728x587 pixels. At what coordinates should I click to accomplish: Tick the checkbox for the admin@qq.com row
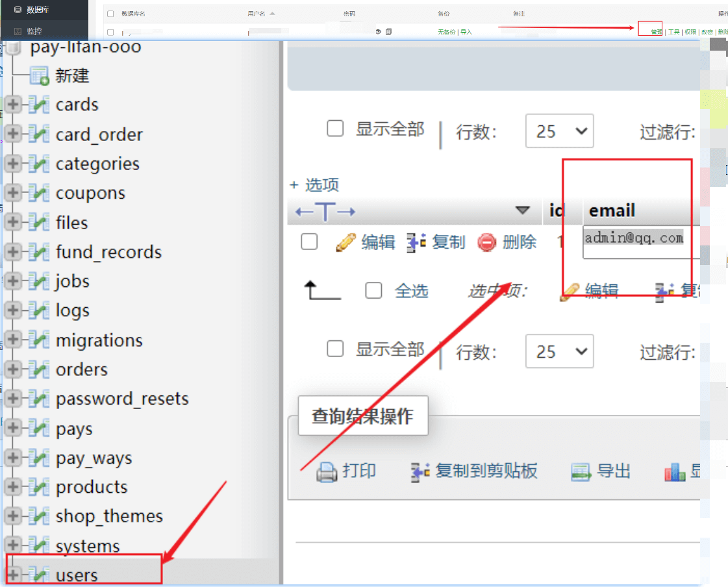point(309,242)
